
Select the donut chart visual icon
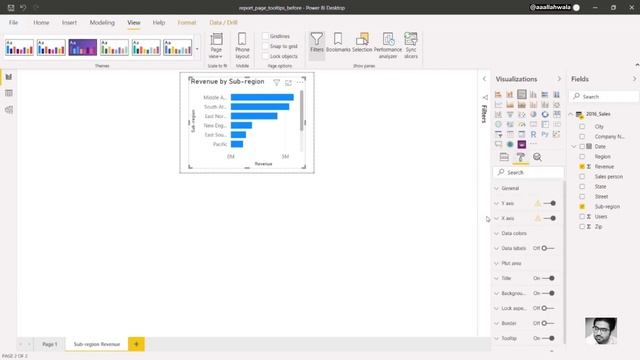[x=545, y=114]
